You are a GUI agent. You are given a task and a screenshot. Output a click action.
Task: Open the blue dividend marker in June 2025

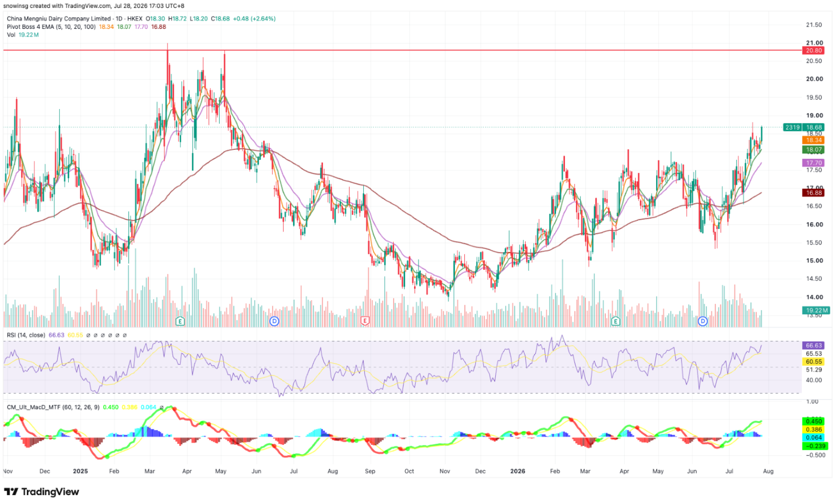[274, 321]
